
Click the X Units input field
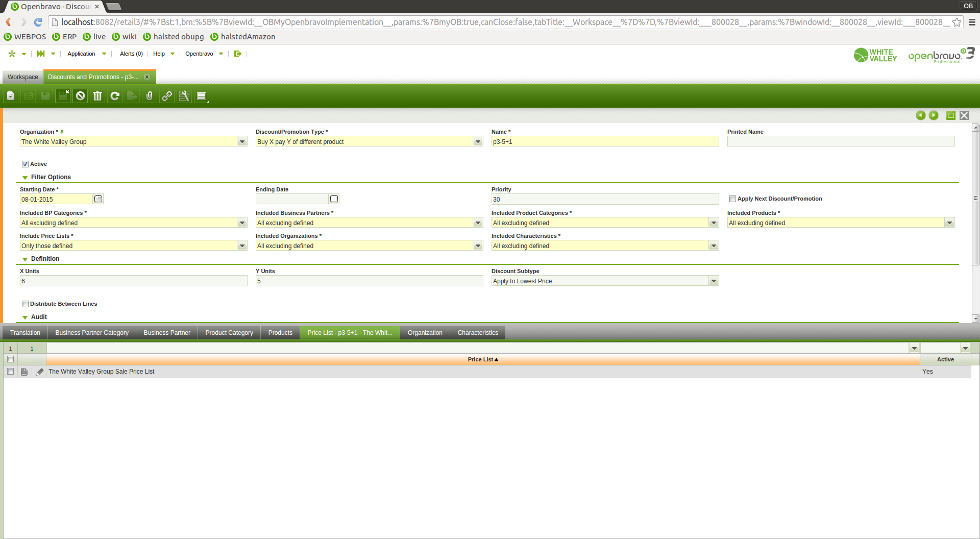(x=133, y=281)
